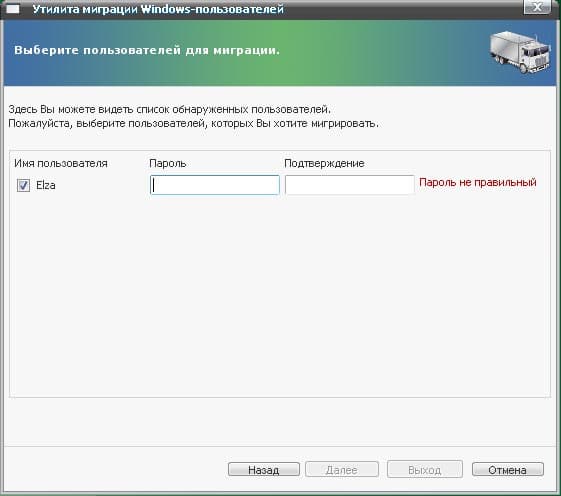Viewport: 561px width, 496px height.
Task: Click the 'Подтверждение' column label
Action: point(324,164)
